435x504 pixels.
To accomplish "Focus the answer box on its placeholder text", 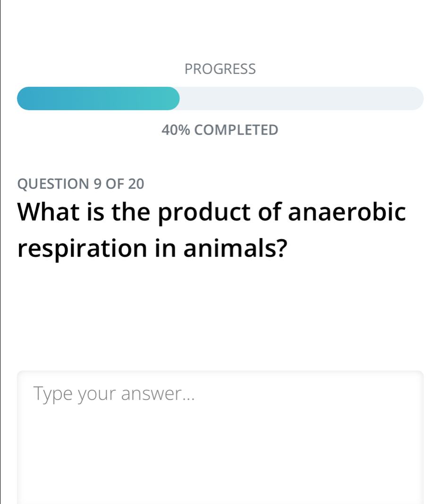I will (114, 393).
